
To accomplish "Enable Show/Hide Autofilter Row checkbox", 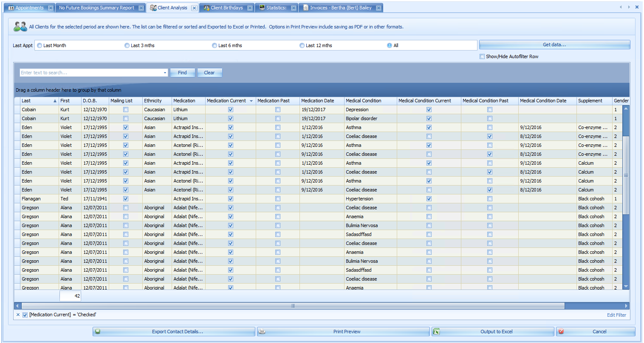I will pos(482,56).
